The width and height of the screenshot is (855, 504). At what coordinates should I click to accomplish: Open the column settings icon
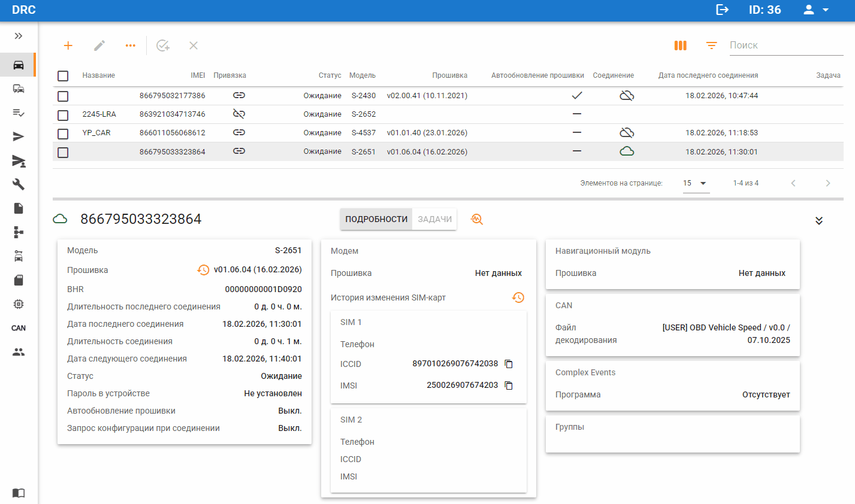point(680,45)
